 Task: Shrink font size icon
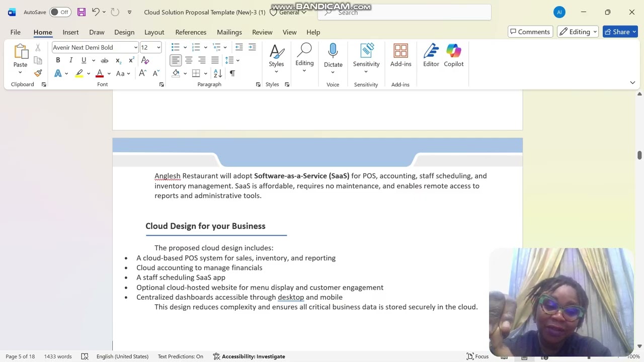click(156, 73)
